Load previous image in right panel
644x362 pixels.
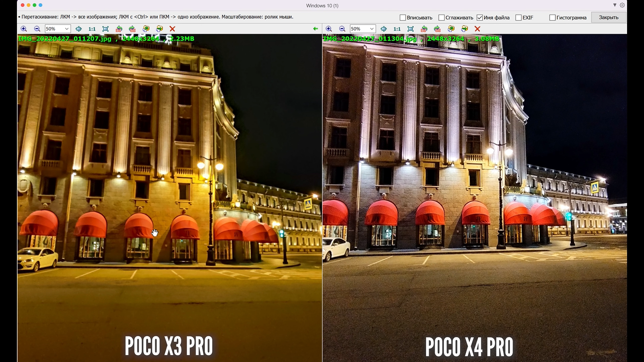pyautogui.click(x=451, y=29)
